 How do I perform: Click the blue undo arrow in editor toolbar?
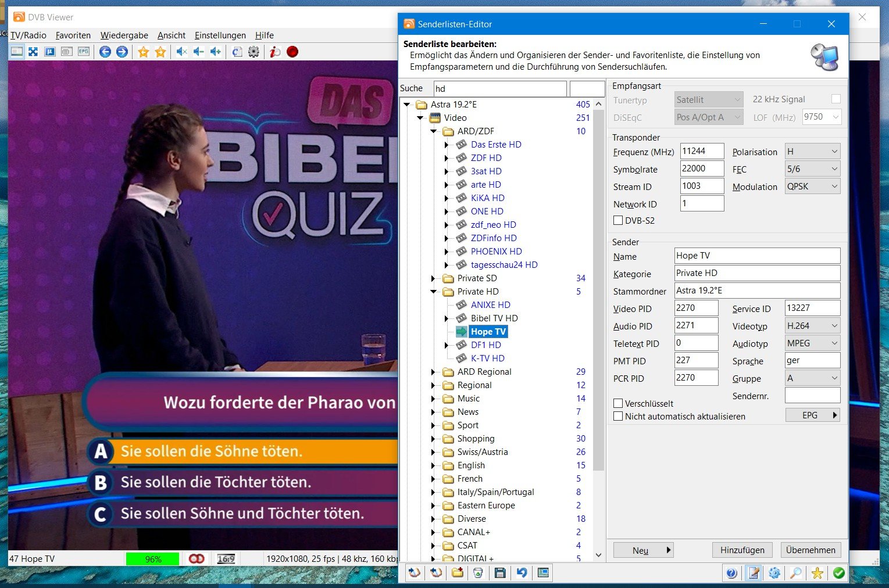click(x=522, y=573)
